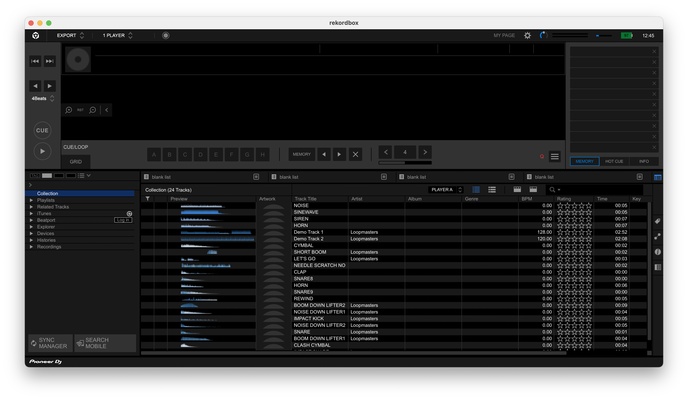Click the loop progress bar under beat value
The width and height of the screenshot is (688, 400).
click(405, 163)
